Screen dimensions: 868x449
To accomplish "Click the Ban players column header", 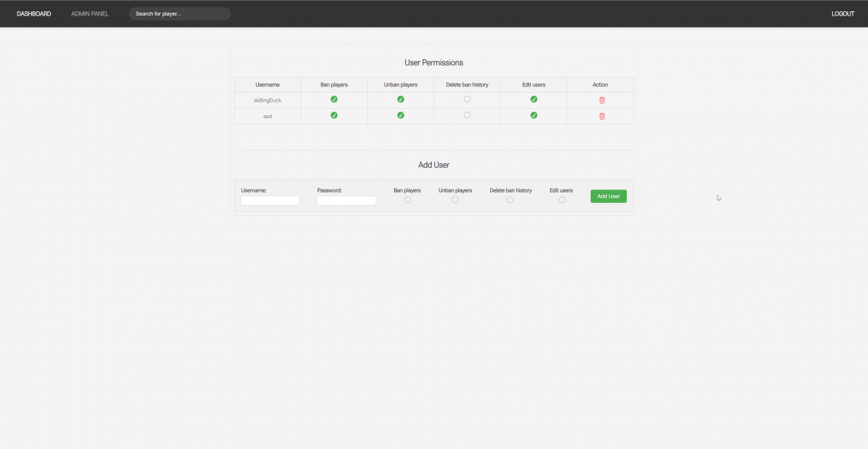I will point(334,85).
